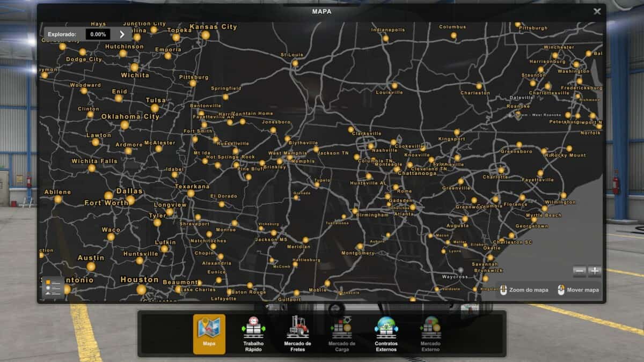Select the Houston city marker

pos(141,289)
